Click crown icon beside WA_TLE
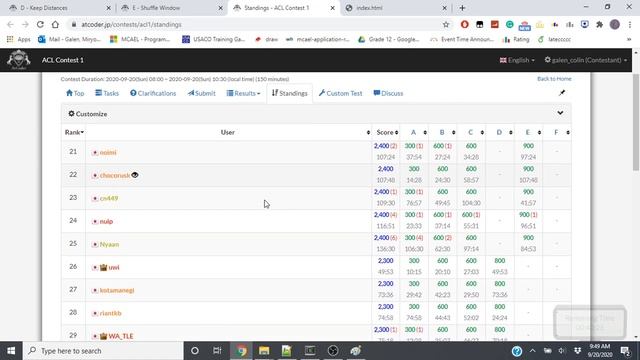This screenshot has width=640, height=360. 104,336
